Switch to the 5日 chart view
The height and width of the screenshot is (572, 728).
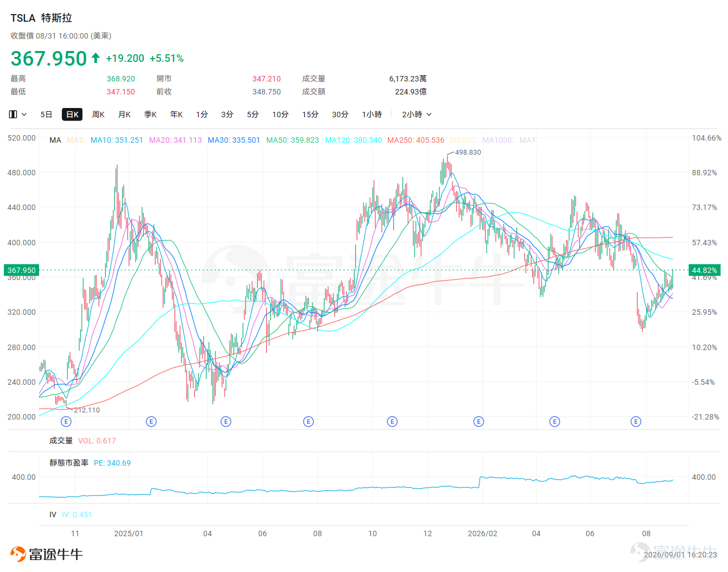point(46,115)
